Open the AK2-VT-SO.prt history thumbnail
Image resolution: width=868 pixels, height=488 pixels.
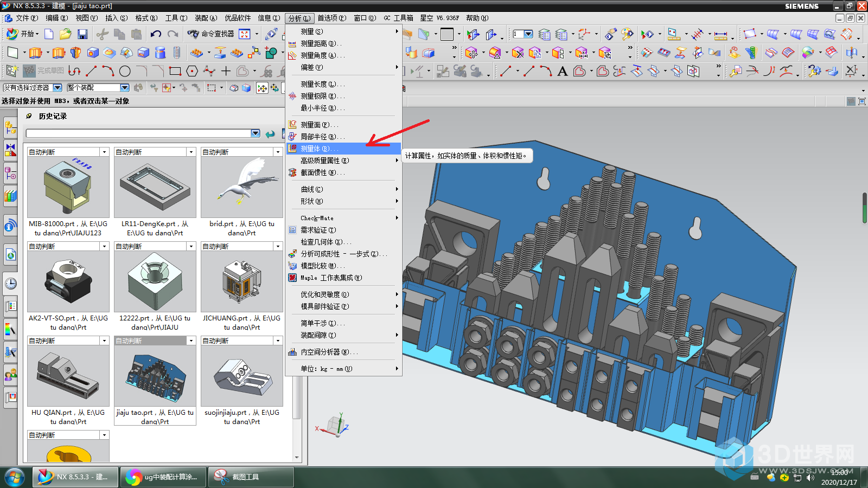click(x=68, y=282)
